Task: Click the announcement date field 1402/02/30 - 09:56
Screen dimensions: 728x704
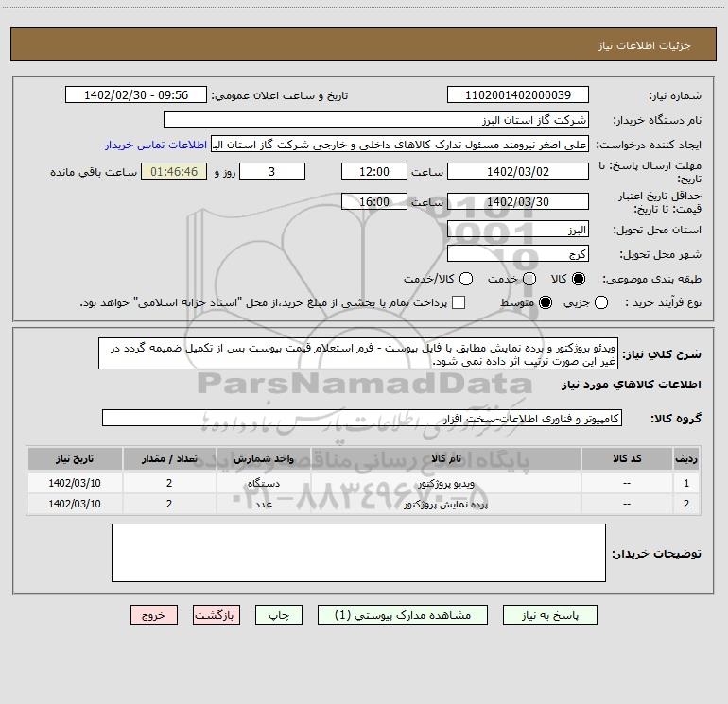Action: tap(136, 94)
